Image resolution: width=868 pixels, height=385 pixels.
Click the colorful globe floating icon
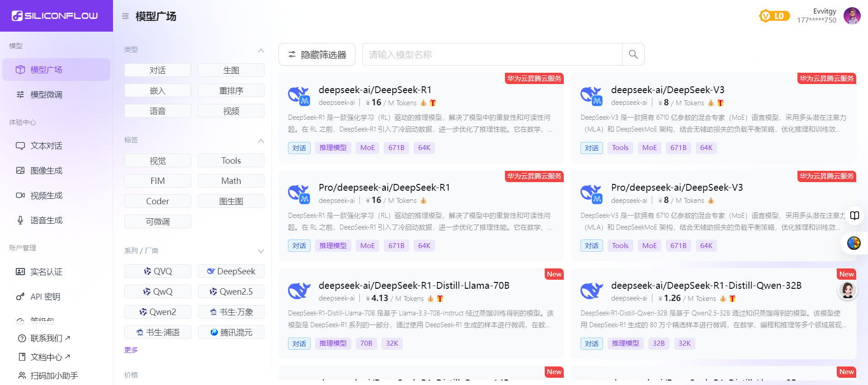pyautogui.click(x=854, y=243)
